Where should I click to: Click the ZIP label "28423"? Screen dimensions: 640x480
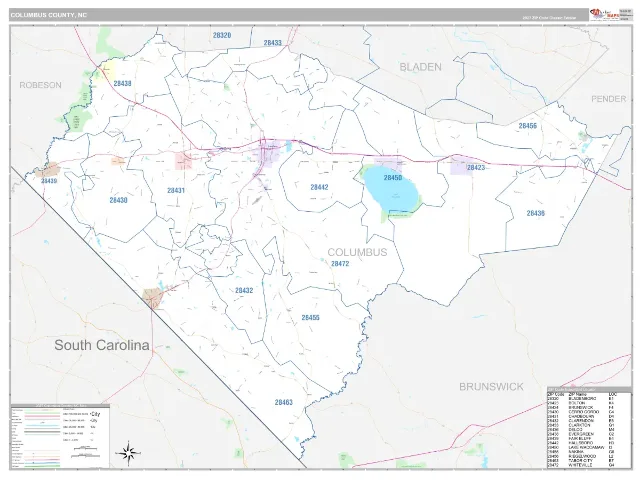point(476,168)
